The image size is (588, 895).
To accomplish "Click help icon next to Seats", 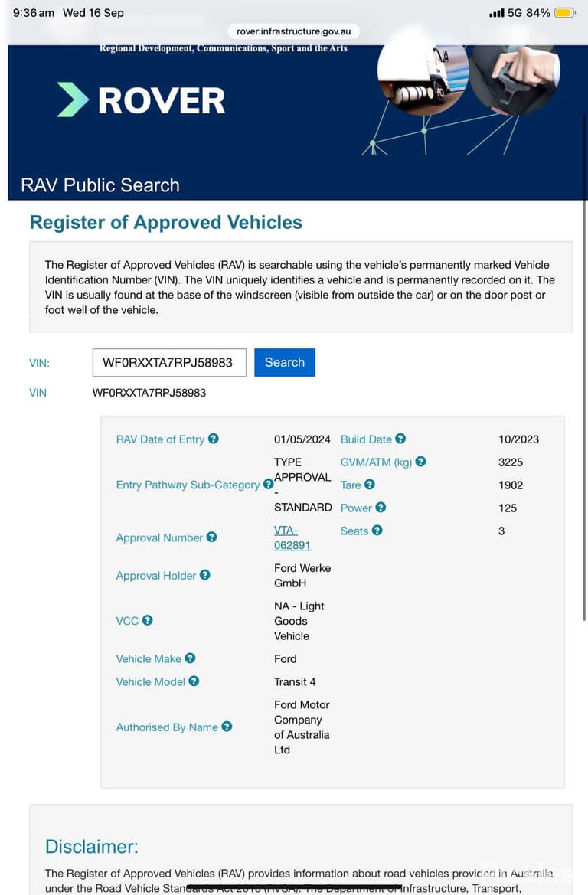I will tap(377, 530).
